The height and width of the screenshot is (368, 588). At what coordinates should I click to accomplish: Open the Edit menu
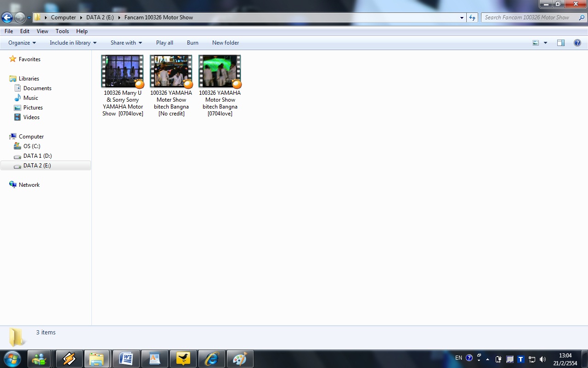(25, 31)
